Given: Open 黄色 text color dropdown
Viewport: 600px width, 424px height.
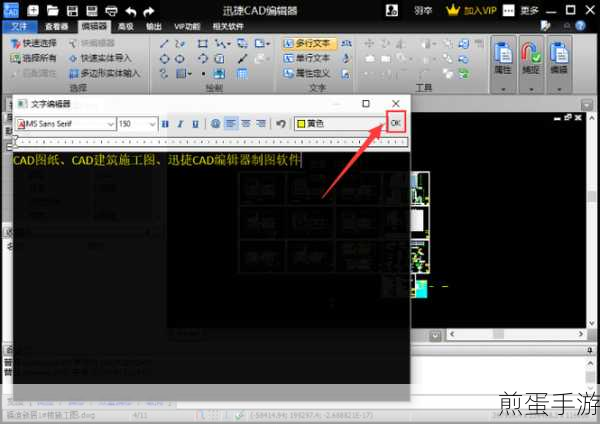Looking at the screenshot, I should 340,124.
